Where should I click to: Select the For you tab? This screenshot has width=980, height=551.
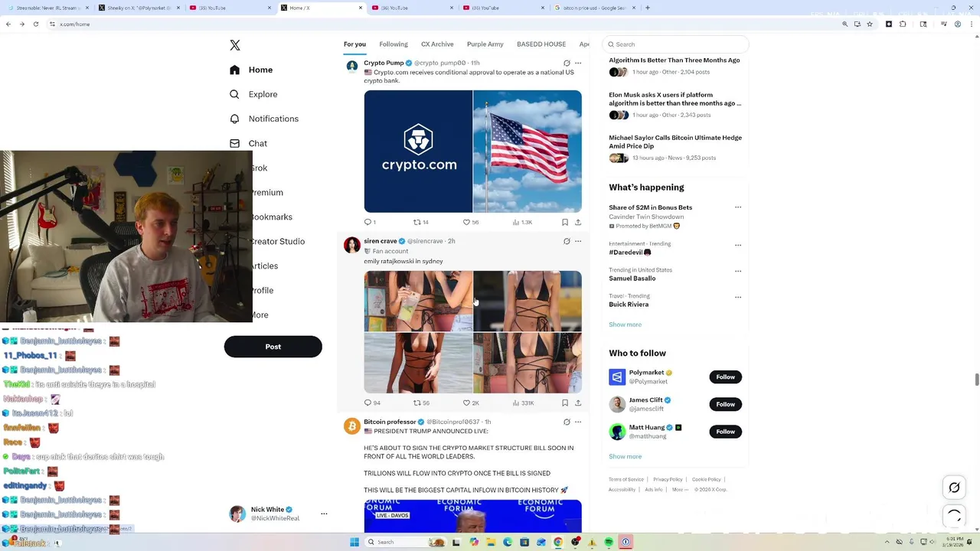tap(354, 44)
